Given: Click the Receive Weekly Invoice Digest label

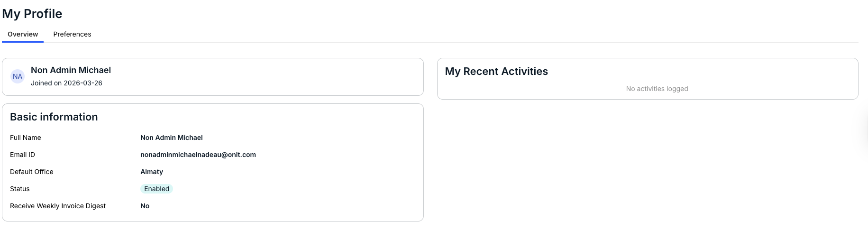Looking at the screenshot, I should [x=58, y=206].
